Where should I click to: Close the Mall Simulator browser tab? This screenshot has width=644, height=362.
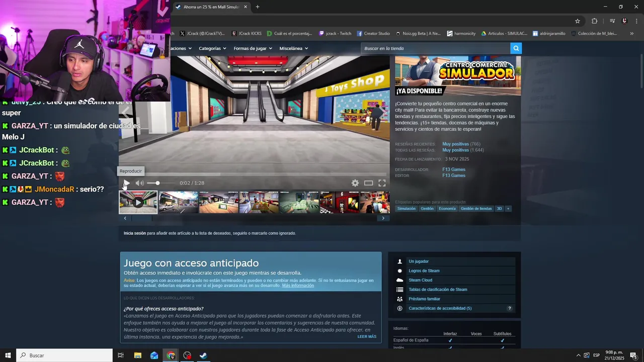(x=246, y=7)
